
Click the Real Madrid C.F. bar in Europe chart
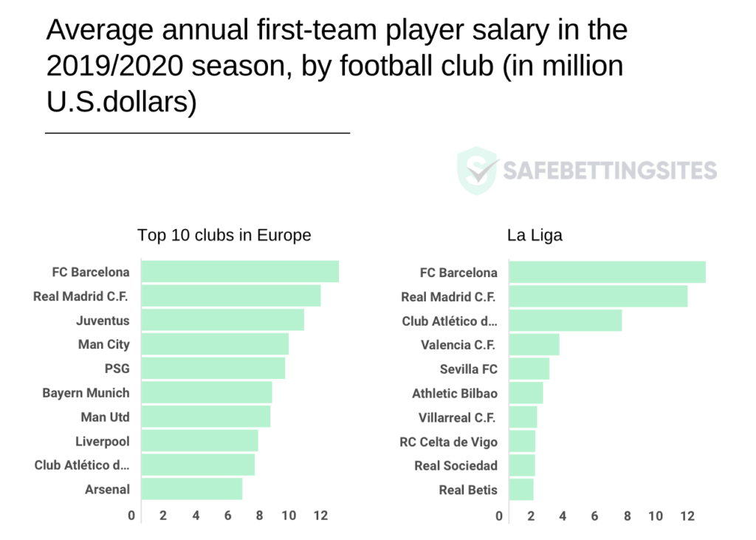coord(231,295)
